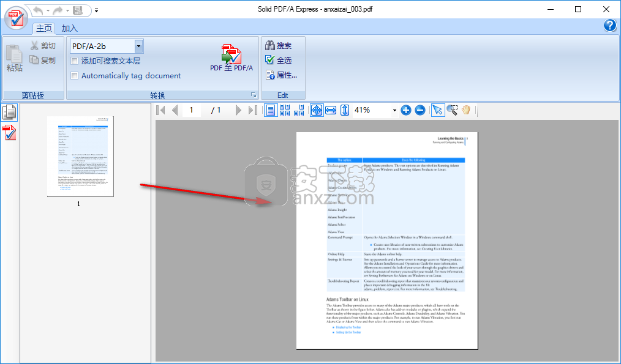621x364 pixels.
Task: Select the hand pan tool
Action: tap(466, 110)
